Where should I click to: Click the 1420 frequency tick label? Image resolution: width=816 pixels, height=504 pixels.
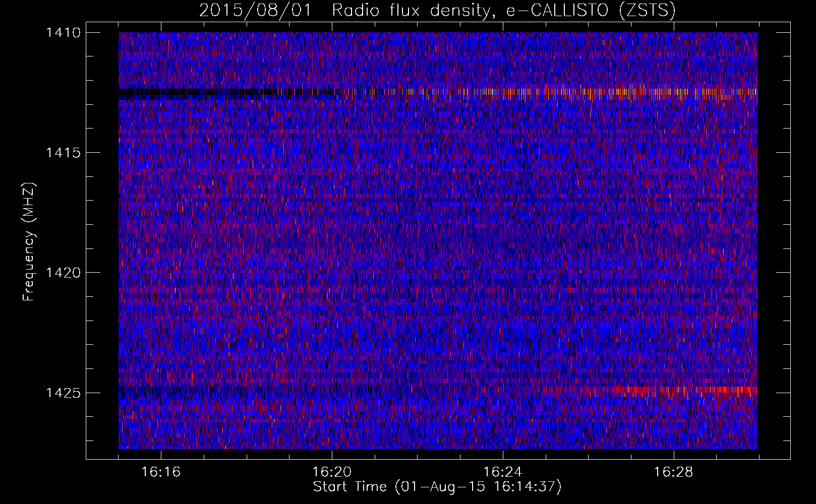tap(63, 273)
